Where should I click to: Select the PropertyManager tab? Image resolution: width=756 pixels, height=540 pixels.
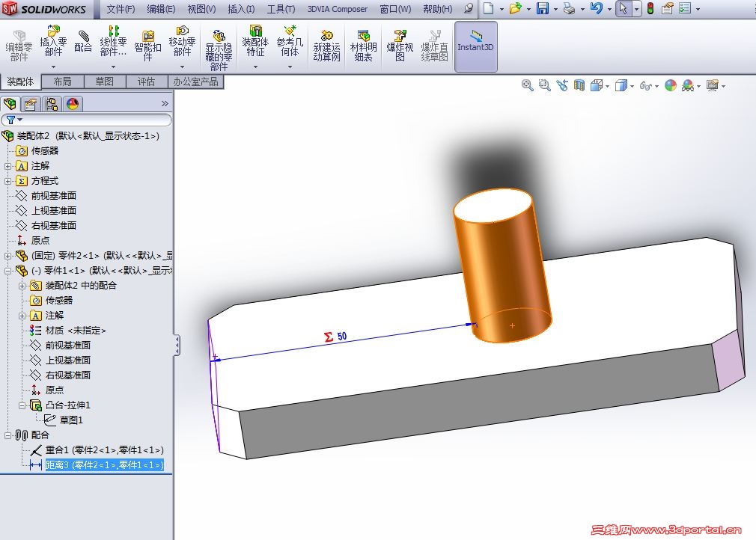click(x=31, y=103)
